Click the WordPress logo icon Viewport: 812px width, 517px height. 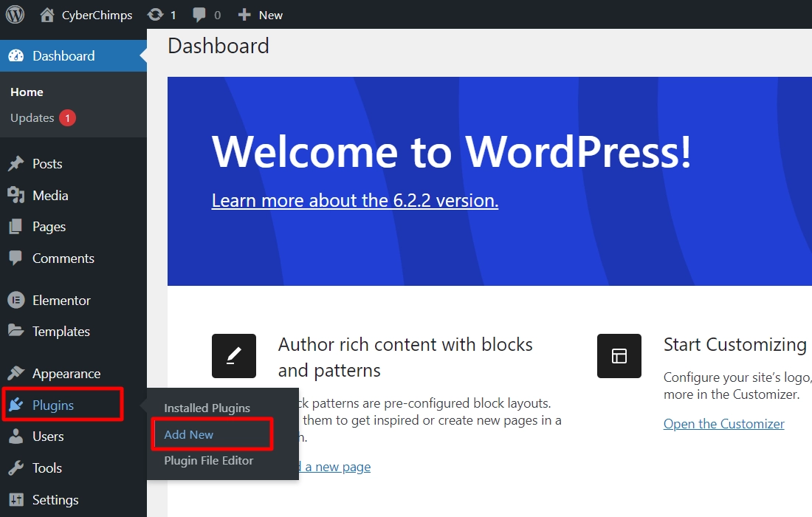click(x=15, y=15)
